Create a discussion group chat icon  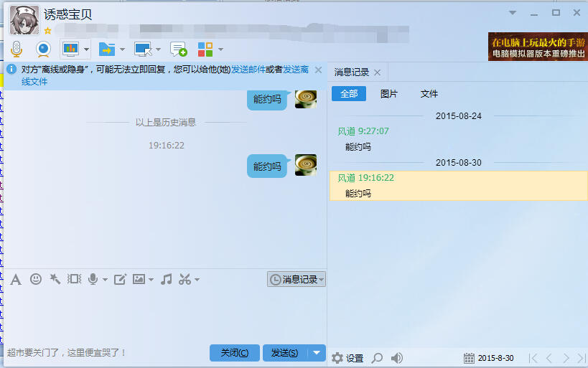click(179, 49)
